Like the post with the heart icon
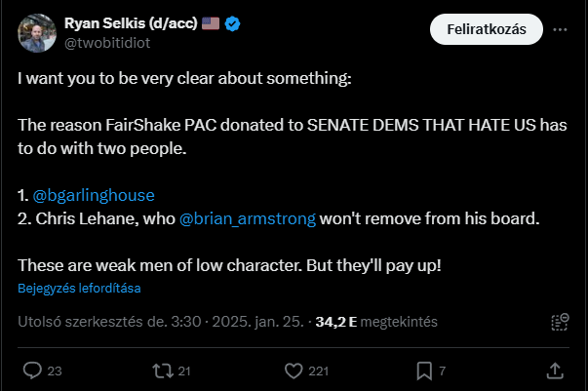This screenshot has width=588, height=391. [x=292, y=371]
